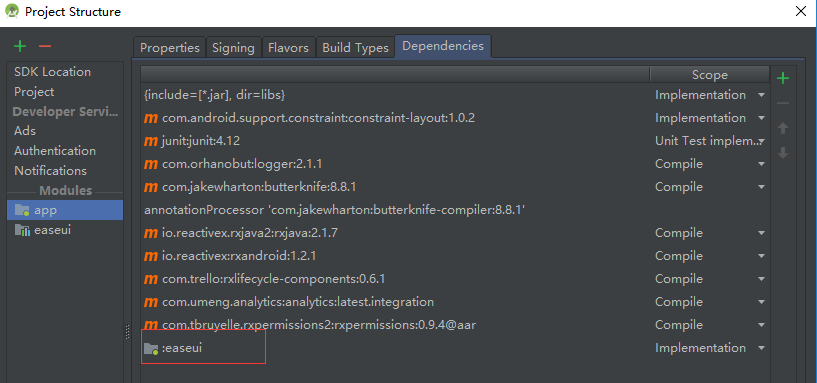Image resolution: width=817 pixels, height=383 pixels.
Task: Move dependency down with the down arrow
Action: click(x=783, y=153)
